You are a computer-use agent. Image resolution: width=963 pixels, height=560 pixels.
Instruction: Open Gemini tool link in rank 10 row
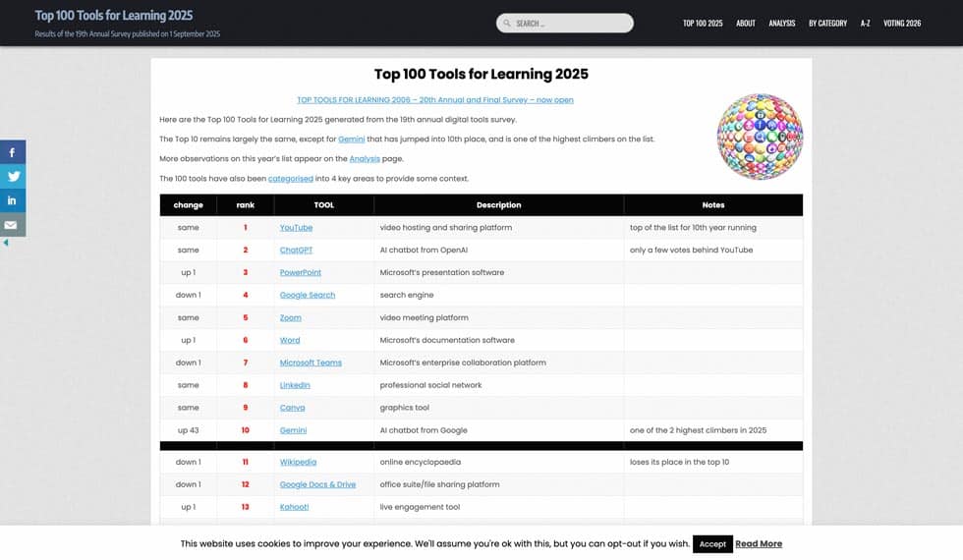click(x=293, y=430)
